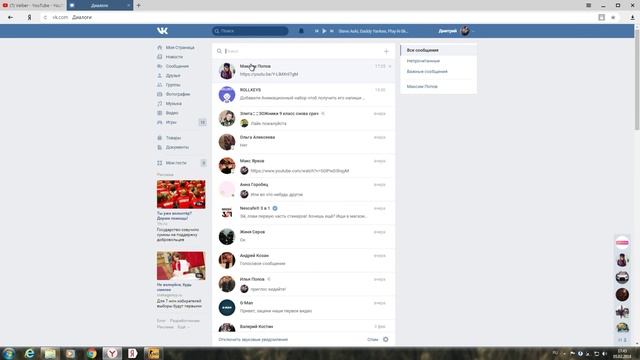Click the Спам link at list bottom

pyautogui.click(x=373, y=340)
